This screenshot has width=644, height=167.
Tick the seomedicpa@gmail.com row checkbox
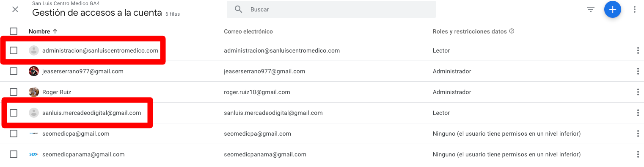coord(14,134)
